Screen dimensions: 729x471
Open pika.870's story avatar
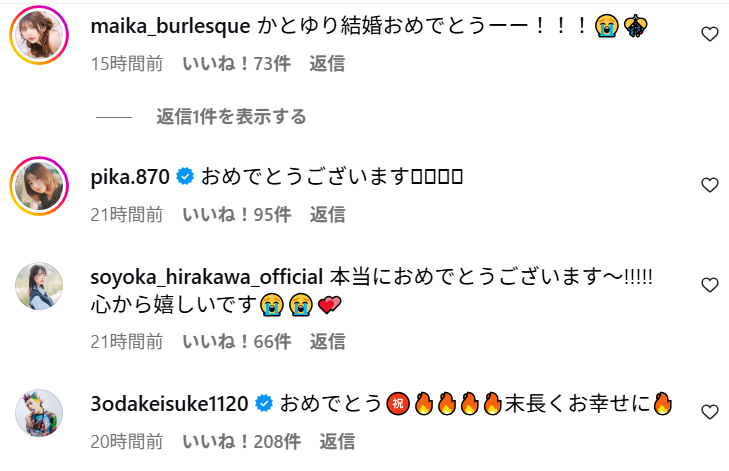pos(39,186)
